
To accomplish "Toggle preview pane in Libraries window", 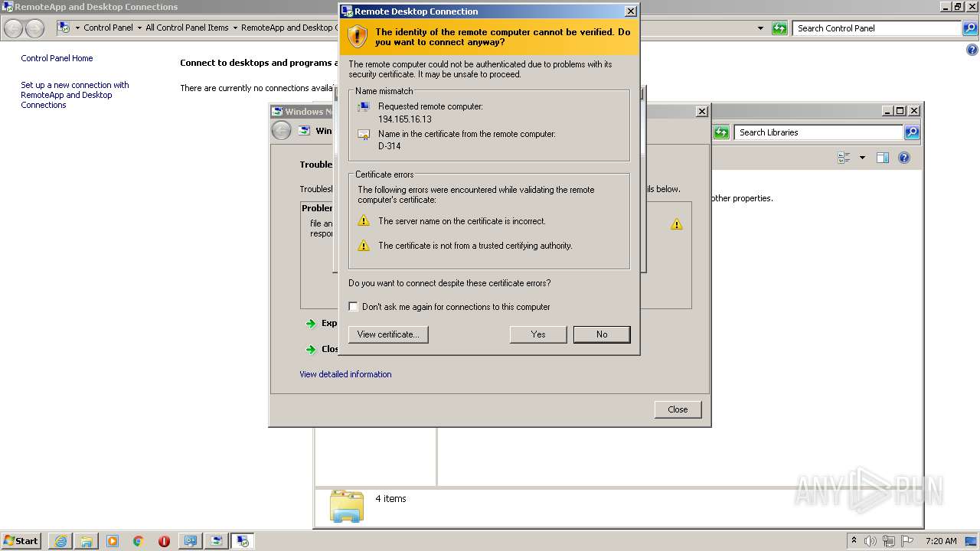I will coord(883,158).
